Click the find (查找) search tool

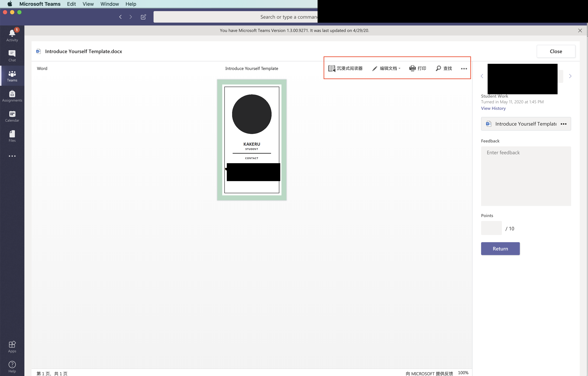[444, 68]
